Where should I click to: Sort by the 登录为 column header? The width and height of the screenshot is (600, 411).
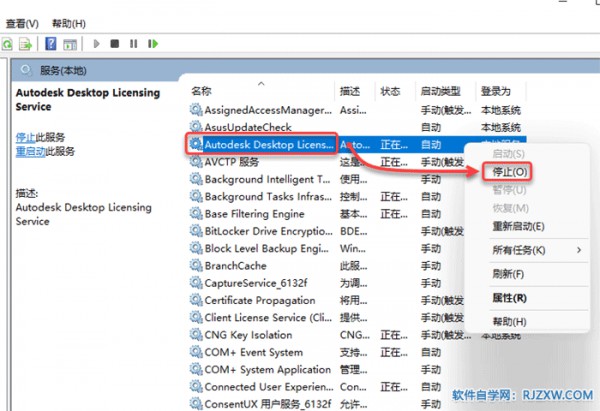[x=496, y=91]
